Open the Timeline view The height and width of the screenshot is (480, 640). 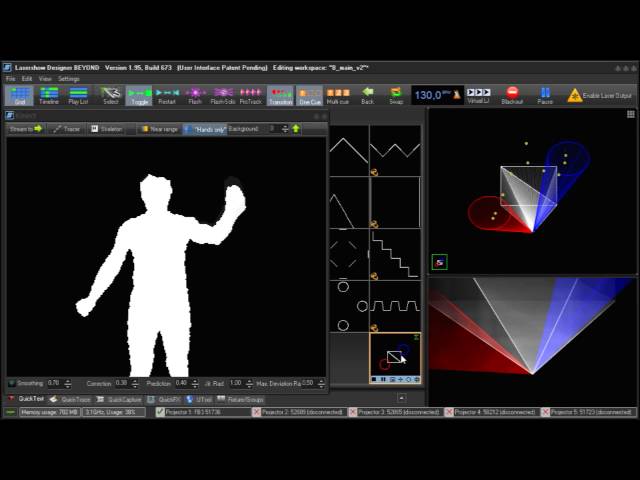click(x=49, y=96)
